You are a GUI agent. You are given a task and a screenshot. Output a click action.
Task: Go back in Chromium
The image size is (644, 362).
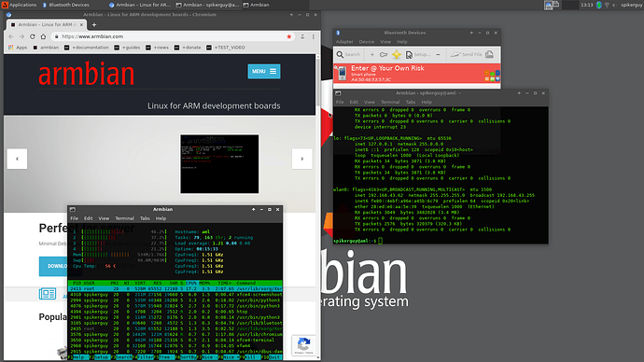point(11,36)
